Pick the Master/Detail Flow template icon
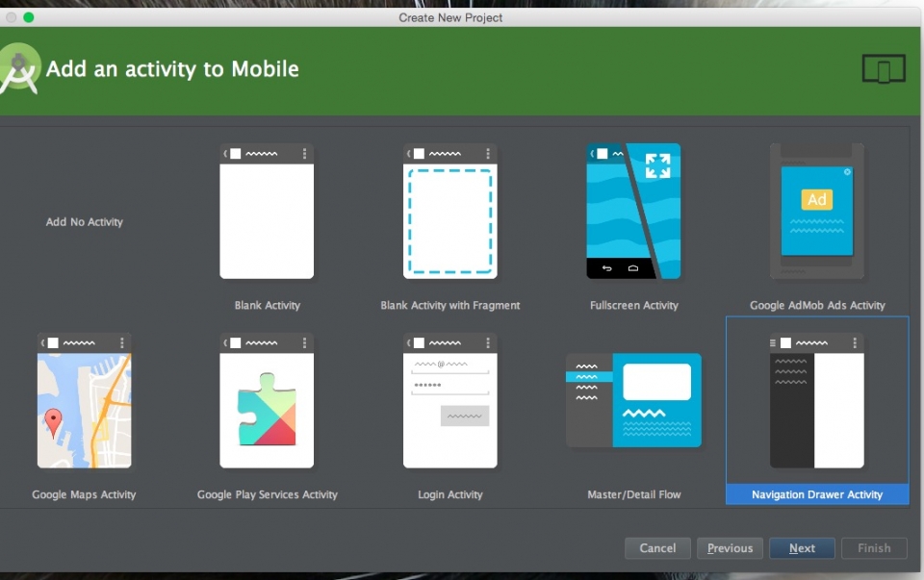The image size is (924, 580). pos(633,401)
